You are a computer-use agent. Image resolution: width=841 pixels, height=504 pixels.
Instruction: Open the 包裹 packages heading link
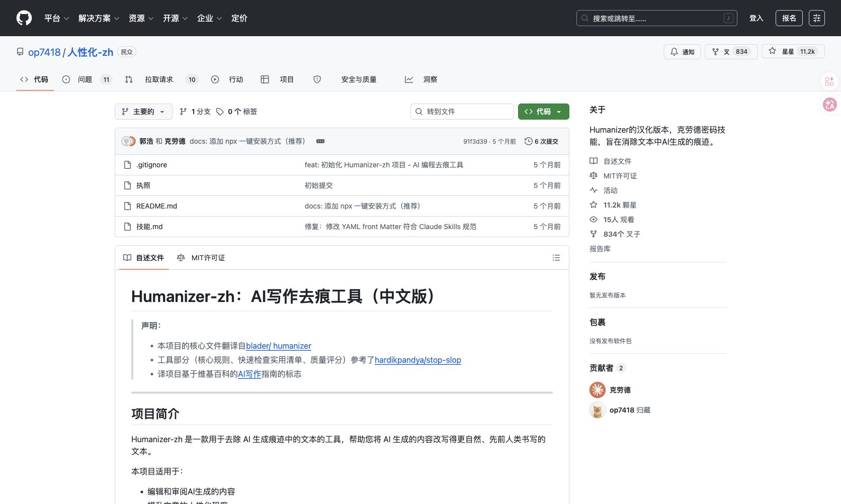(598, 322)
